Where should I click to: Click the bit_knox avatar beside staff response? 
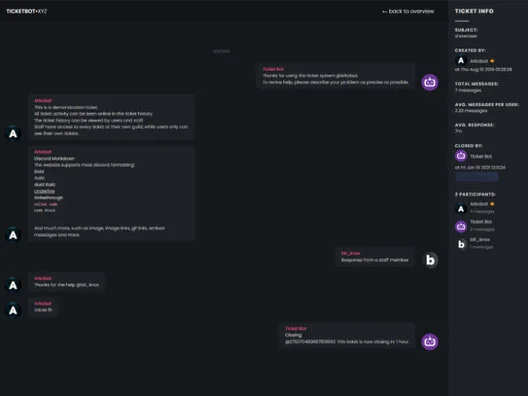tap(430, 260)
